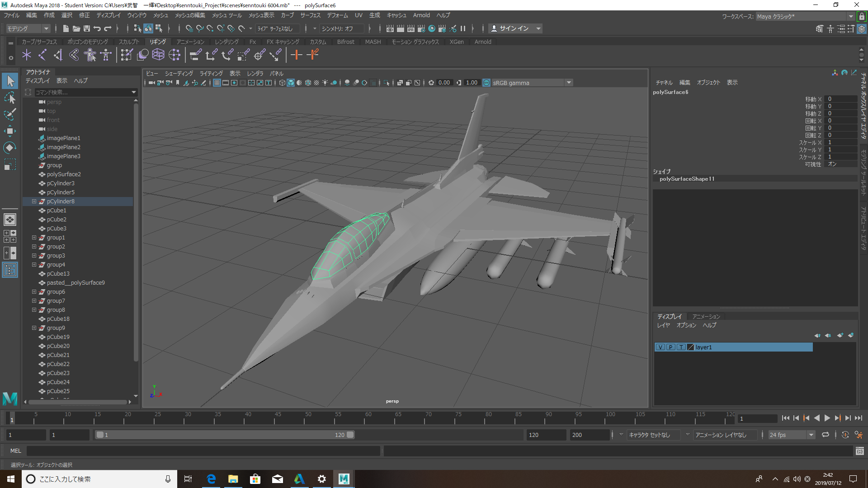The image size is (868, 488).
Task: Select polySurface2 in the outliner
Action: [64, 174]
